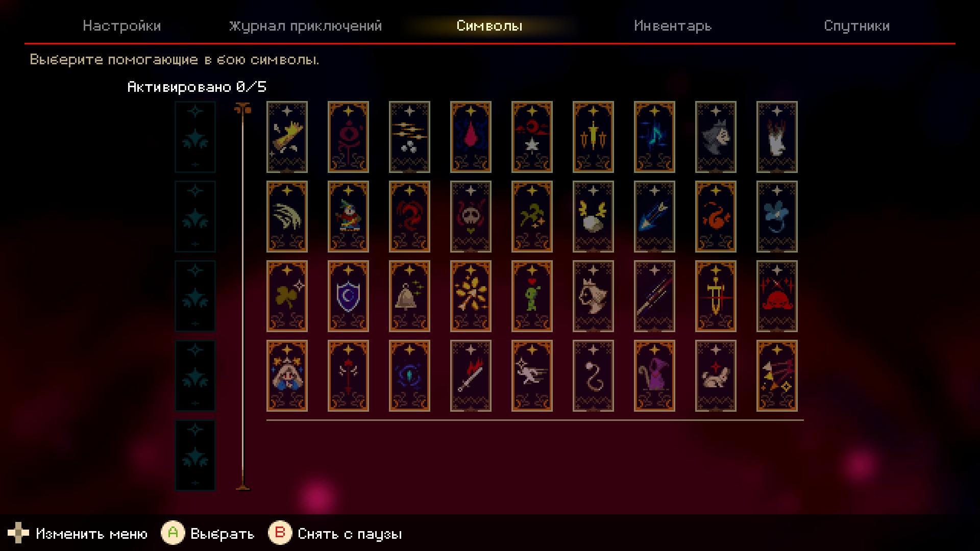The image size is (980, 551).
Task: Open the Журнал приключений tab
Action: pyautogui.click(x=305, y=26)
